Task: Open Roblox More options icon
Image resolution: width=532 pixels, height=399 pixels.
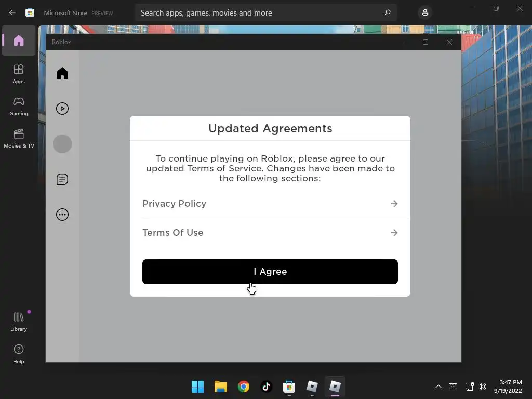Action: (x=62, y=215)
